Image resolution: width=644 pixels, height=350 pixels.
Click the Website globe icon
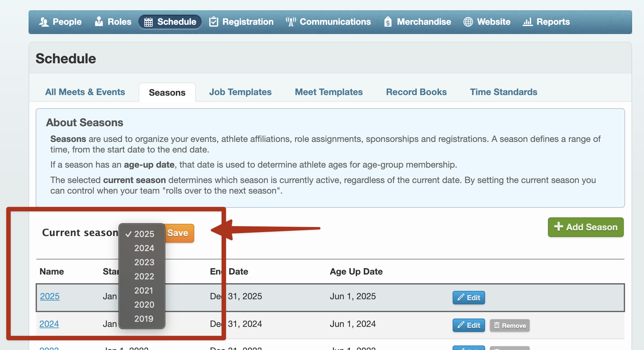(468, 22)
